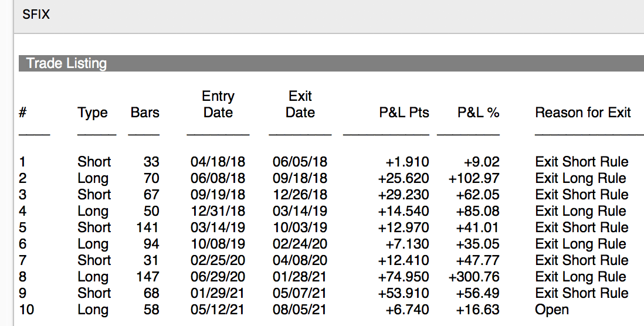Click the Entry Date column header
This screenshot has height=326, width=644.
click(x=218, y=104)
